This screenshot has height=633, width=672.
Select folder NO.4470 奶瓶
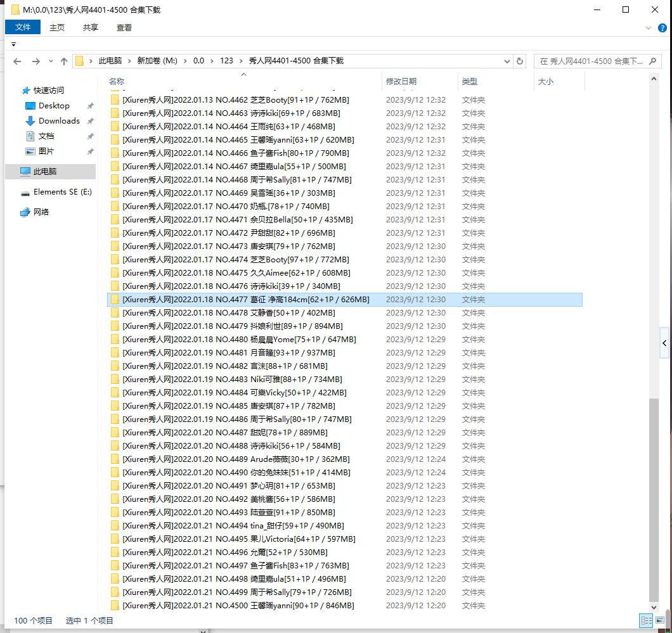(x=345, y=207)
